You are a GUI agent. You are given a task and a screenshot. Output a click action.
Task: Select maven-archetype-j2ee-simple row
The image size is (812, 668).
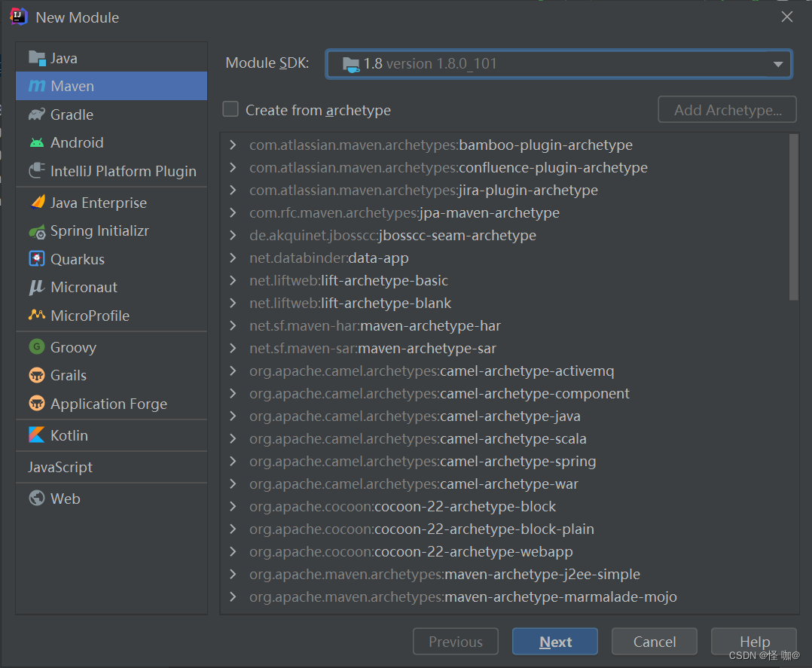pos(509,575)
